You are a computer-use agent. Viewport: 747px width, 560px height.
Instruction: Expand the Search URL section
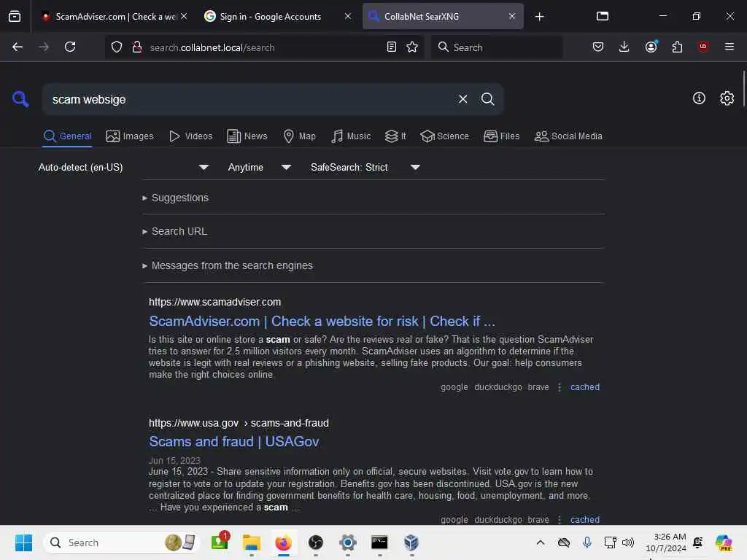pyautogui.click(x=174, y=231)
